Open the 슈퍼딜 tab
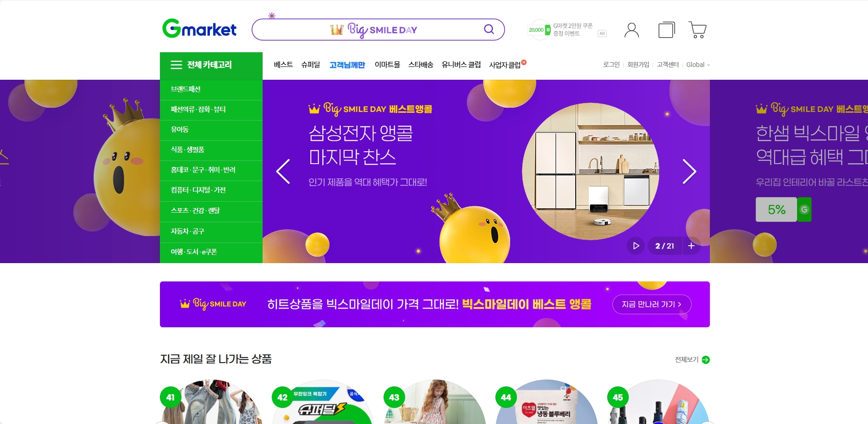868x424 pixels. coord(310,65)
